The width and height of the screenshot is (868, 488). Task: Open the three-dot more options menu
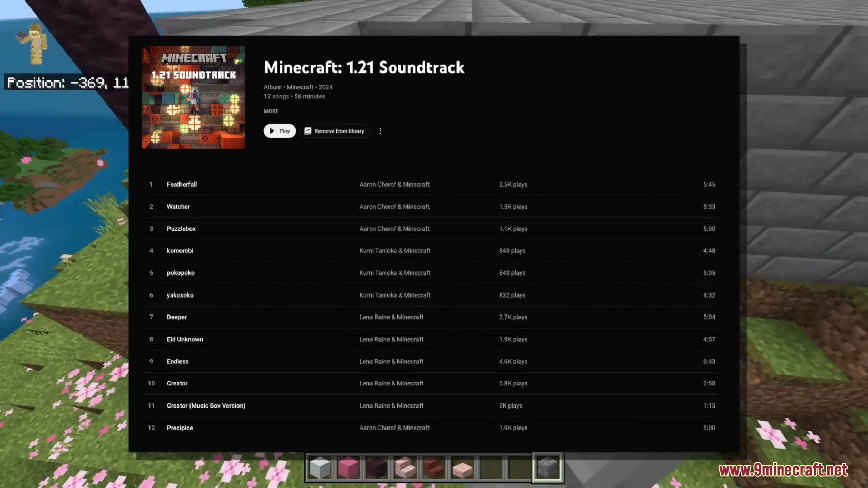380,131
